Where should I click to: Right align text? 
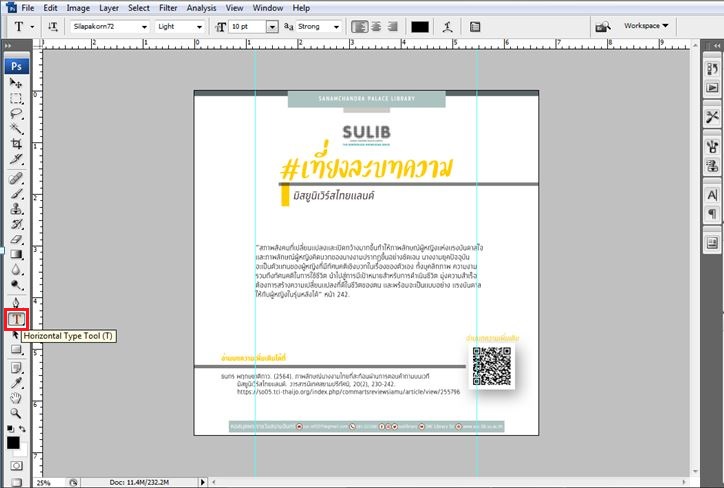click(x=392, y=27)
